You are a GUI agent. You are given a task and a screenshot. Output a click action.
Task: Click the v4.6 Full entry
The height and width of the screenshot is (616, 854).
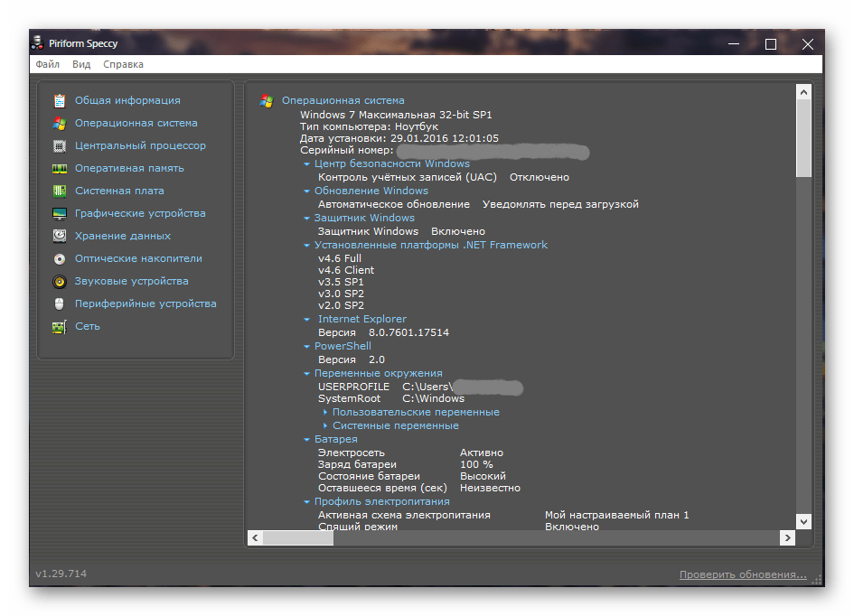(x=340, y=258)
